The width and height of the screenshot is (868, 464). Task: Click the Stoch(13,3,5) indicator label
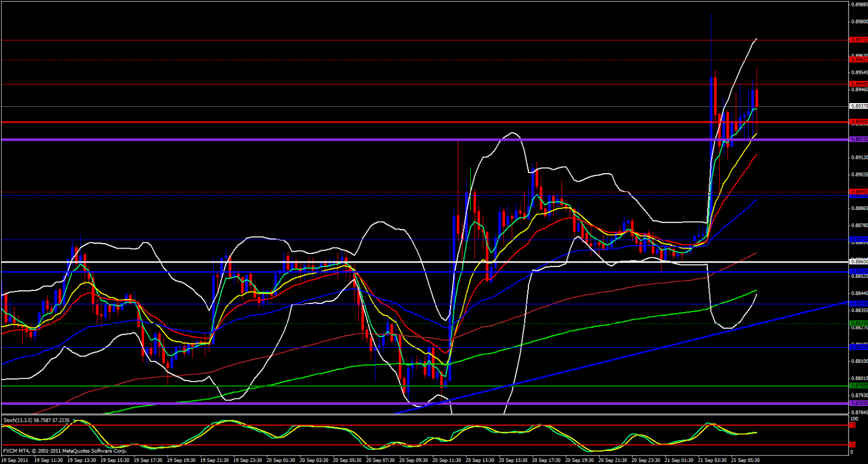36,420
